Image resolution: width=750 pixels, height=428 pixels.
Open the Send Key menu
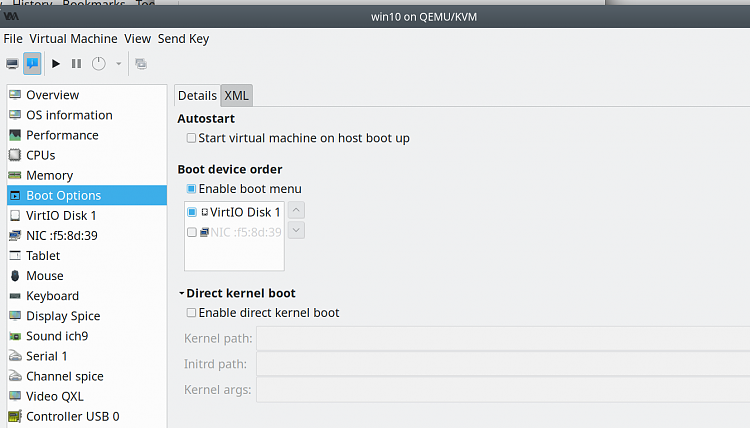click(x=183, y=39)
